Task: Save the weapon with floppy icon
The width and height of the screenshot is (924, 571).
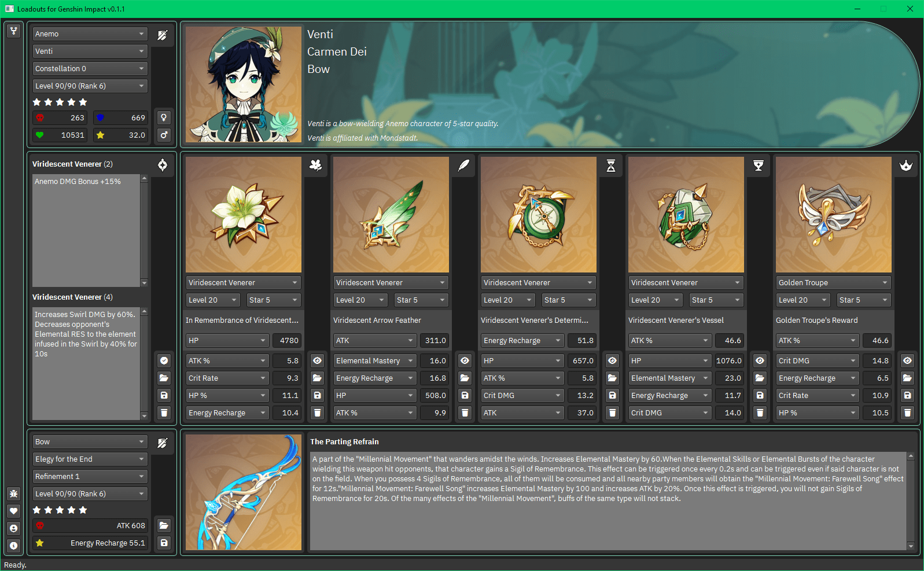Action: tap(164, 543)
